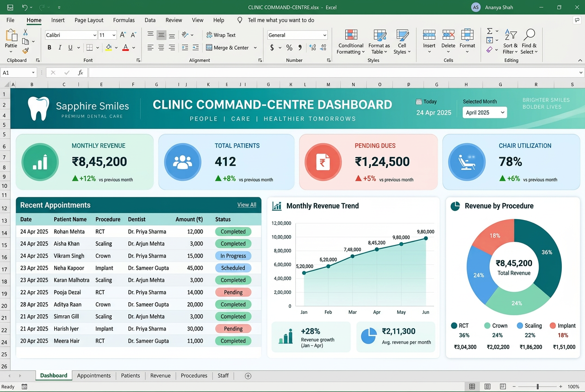The image size is (585, 392).
Task: Switch to the Staff sheet tab
Action: [x=223, y=376]
